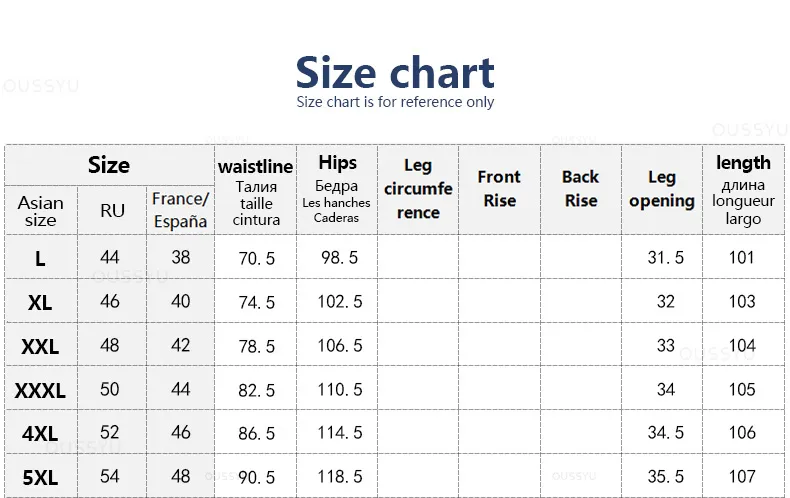Viewport: 790px width, 498px height.
Task: Click the Front Rise header
Action: pos(499,189)
